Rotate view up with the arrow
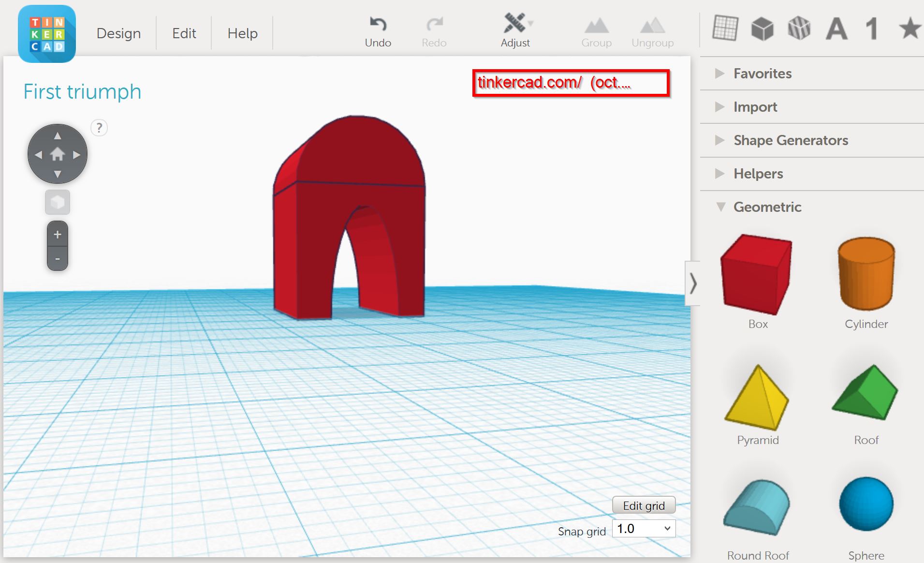Image resolution: width=924 pixels, height=563 pixels. (x=58, y=135)
